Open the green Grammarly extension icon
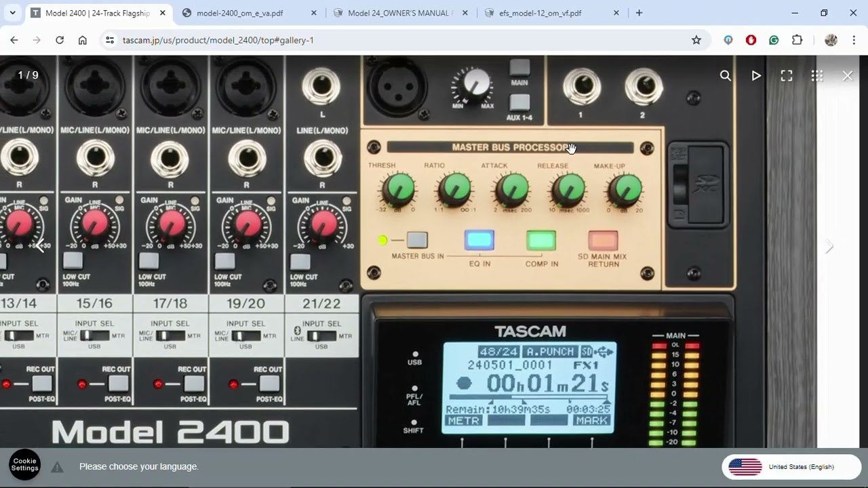The image size is (868, 488). [x=774, y=40]
